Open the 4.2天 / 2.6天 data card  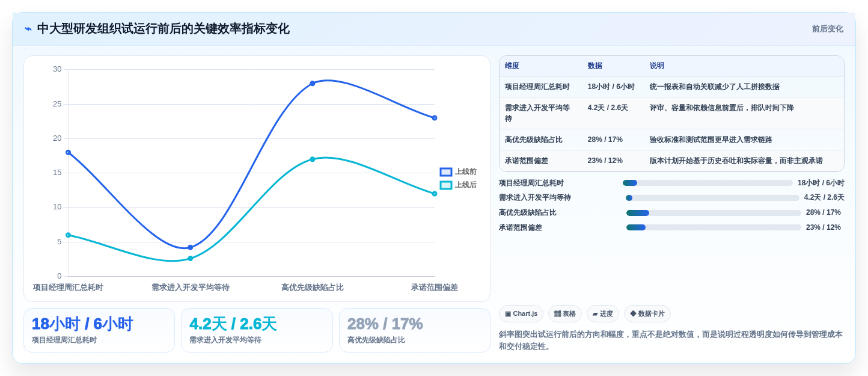tap(257, 330)
